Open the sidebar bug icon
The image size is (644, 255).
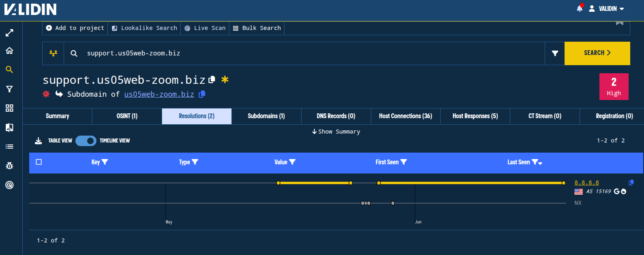tap(9, 166)
